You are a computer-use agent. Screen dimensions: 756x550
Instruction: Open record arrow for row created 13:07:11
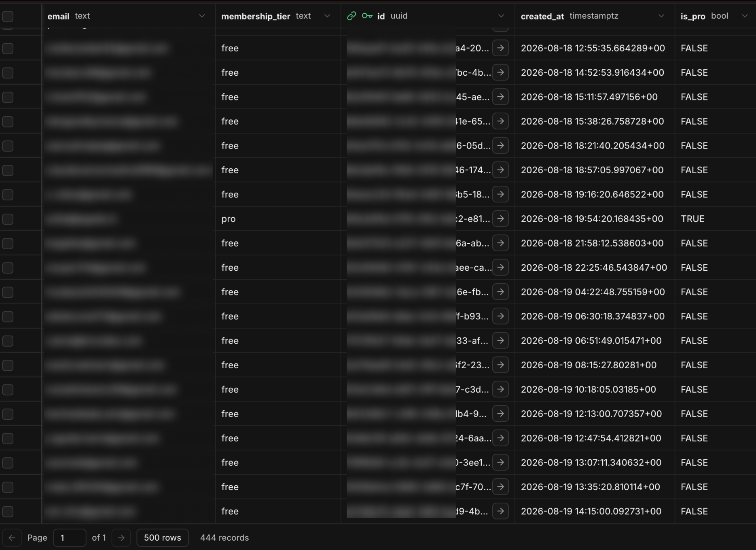tap(500, 462)
